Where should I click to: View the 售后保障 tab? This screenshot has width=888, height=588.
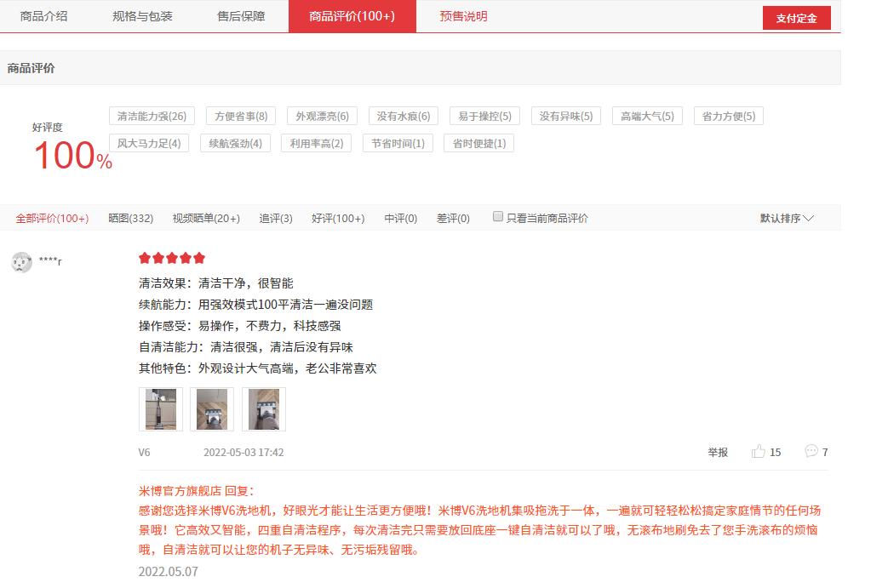click(x=238, y=15)
